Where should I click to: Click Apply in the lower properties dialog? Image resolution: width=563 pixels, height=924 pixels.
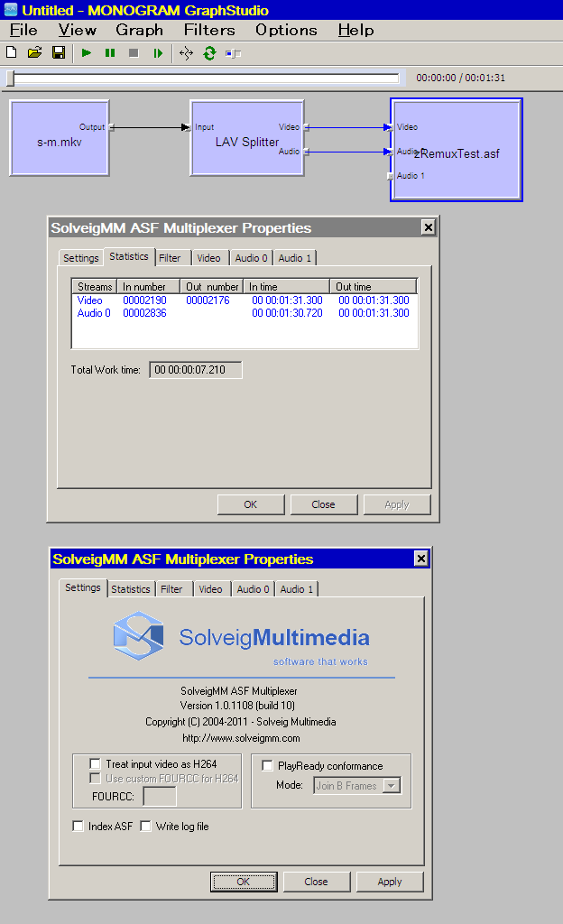390,882
